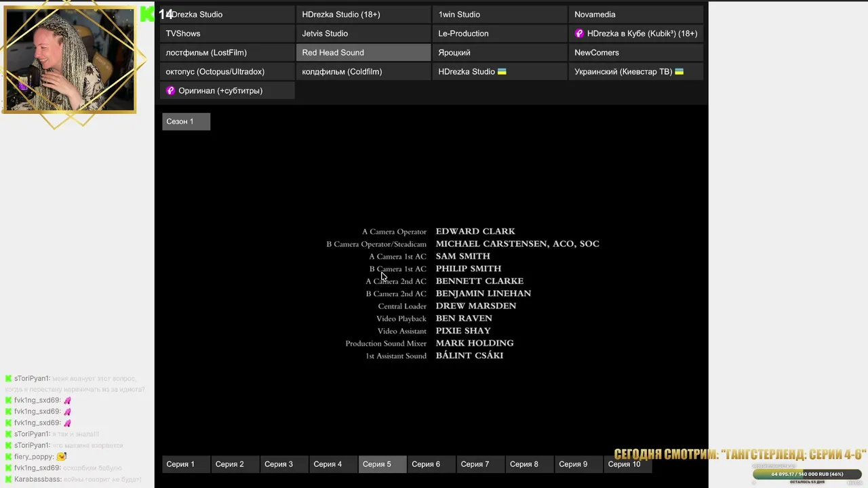Click the 1st Assistant Sound credit role
The image size is (868, 488).
coord(396,356)
